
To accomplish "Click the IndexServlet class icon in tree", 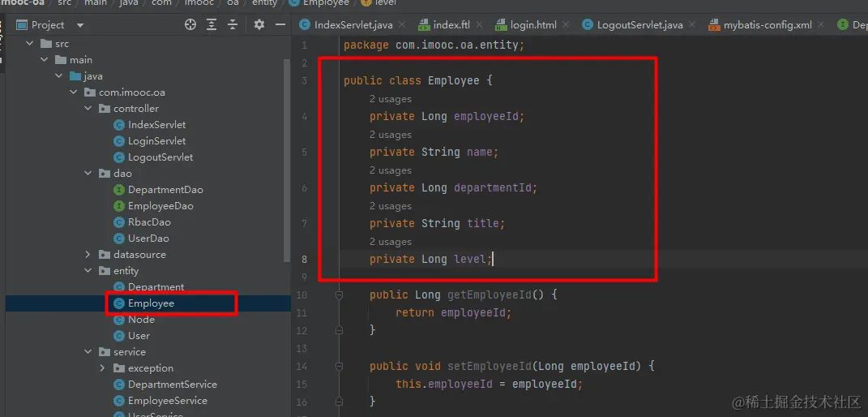I will [x=118, y=125].
